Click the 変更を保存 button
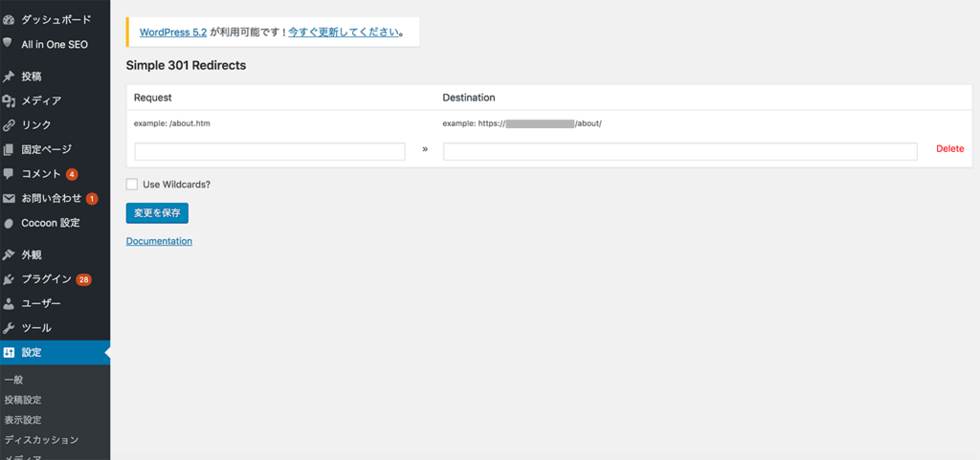This screenshot has height=460, width=980. click(x=157, y=213)
